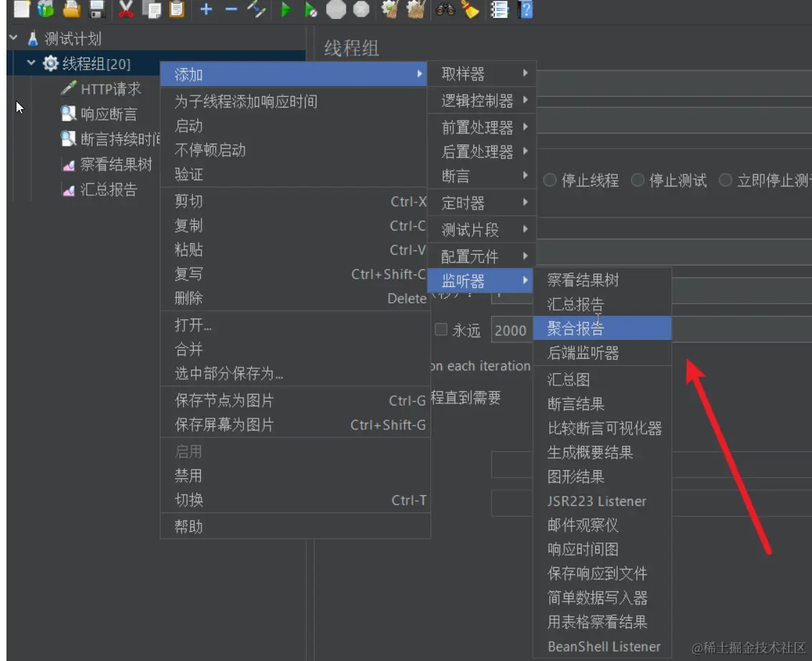The height and width of the screenshot is (661, 812).
Task: Click the 添加 context menu entry
Action: (x=188, y=74)
